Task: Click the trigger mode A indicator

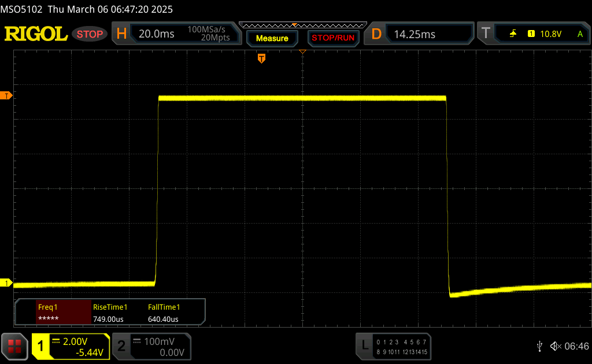Action: coord(580,34)
